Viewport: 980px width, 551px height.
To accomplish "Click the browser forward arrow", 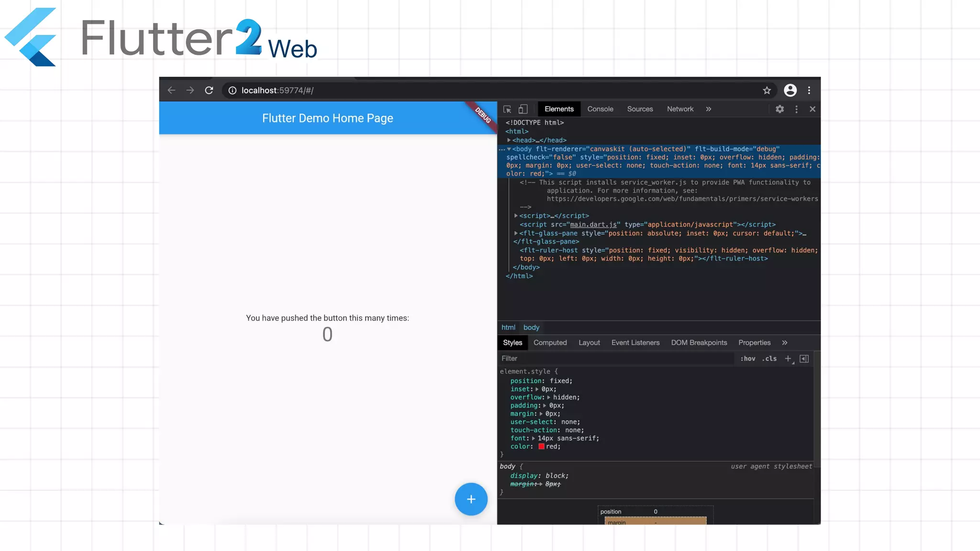I will tap(190, 90).
